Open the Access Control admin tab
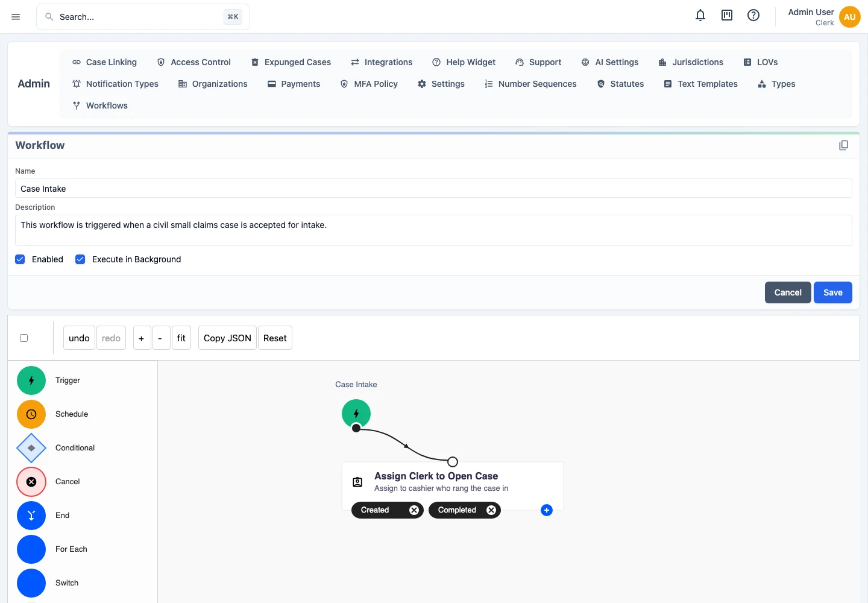 pos(193,62)
